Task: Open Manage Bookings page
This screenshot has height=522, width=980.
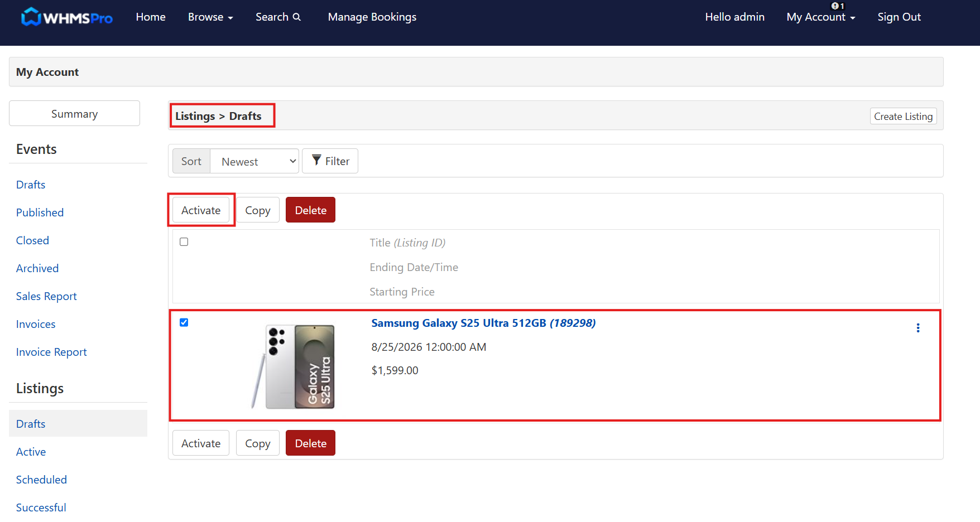Action: (x=372, y=17)
